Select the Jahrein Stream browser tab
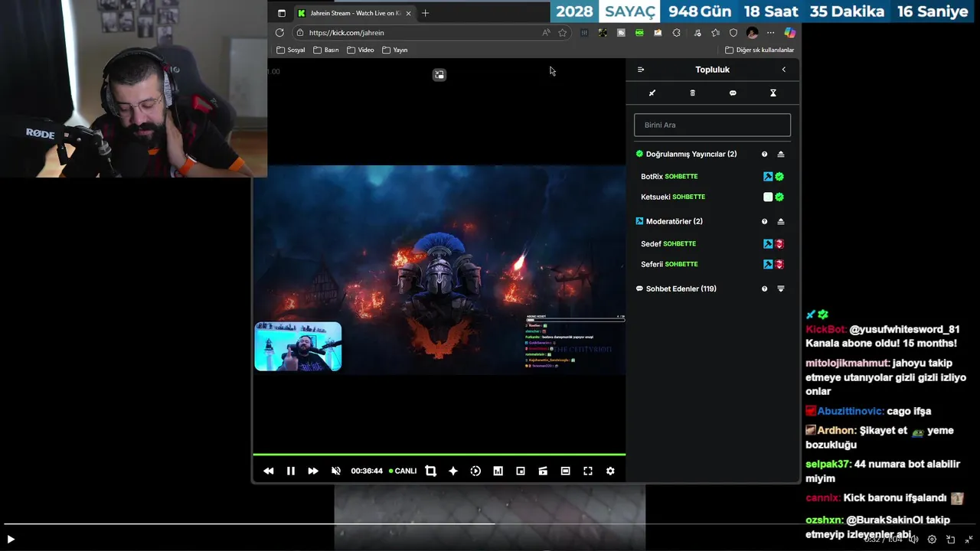Screen dimensions: 980x551 (355, 13)
